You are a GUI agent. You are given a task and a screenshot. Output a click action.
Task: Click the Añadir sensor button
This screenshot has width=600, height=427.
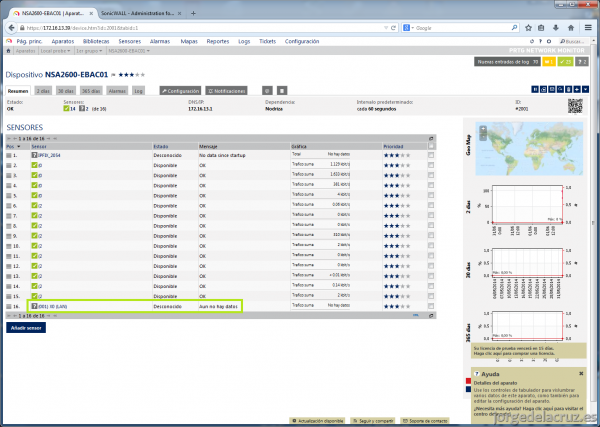[26, 328]
